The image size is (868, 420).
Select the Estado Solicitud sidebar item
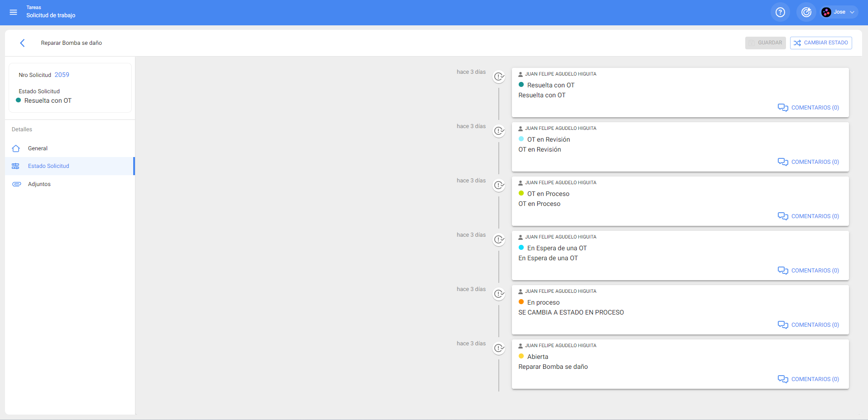48,166
